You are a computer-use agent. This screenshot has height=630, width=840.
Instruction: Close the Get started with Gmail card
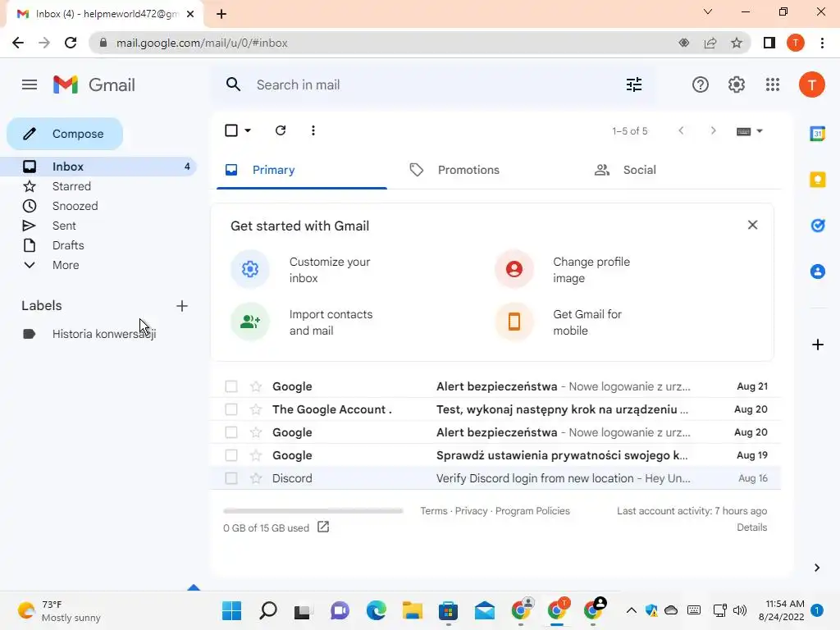point(753,225)
